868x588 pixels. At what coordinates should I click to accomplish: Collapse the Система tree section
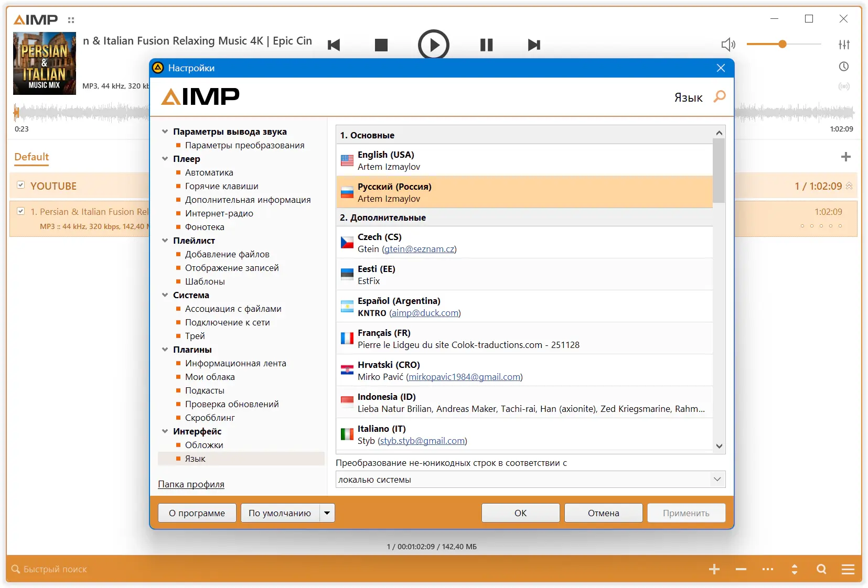point(165,295)
